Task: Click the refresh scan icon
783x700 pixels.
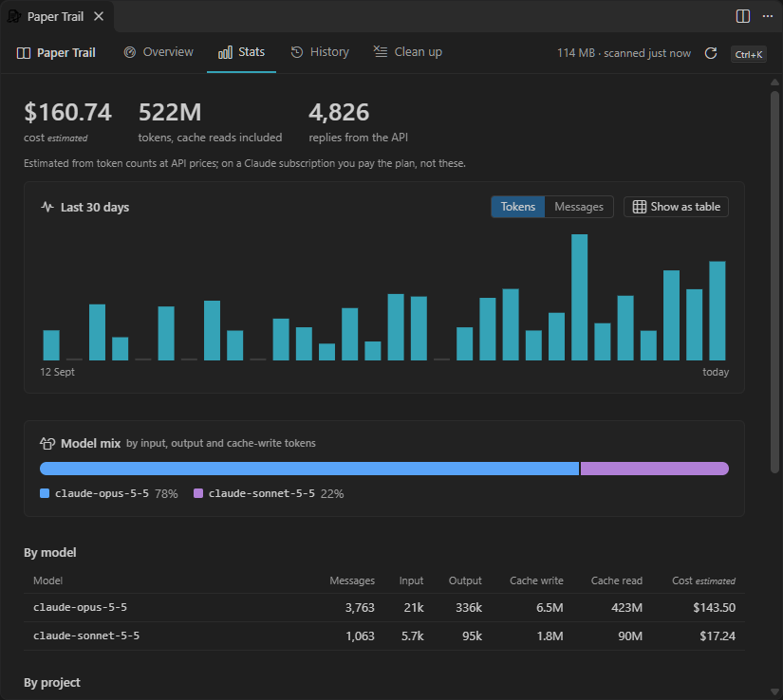Action: tap(711, 53)
